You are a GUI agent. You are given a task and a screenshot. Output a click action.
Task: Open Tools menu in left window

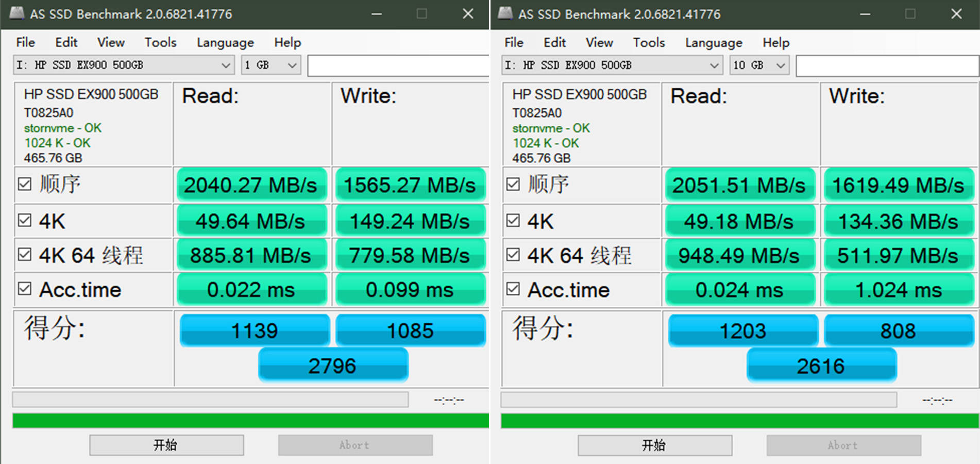pos(161,42)
